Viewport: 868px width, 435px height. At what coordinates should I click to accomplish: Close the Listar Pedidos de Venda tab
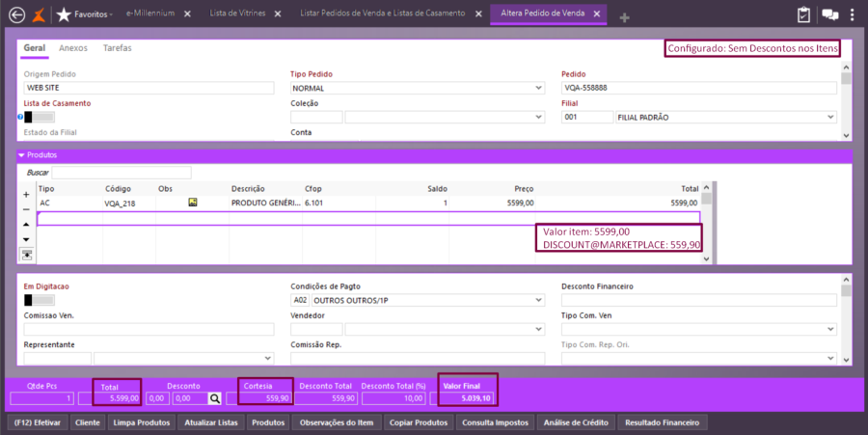[x=478, y=14]
